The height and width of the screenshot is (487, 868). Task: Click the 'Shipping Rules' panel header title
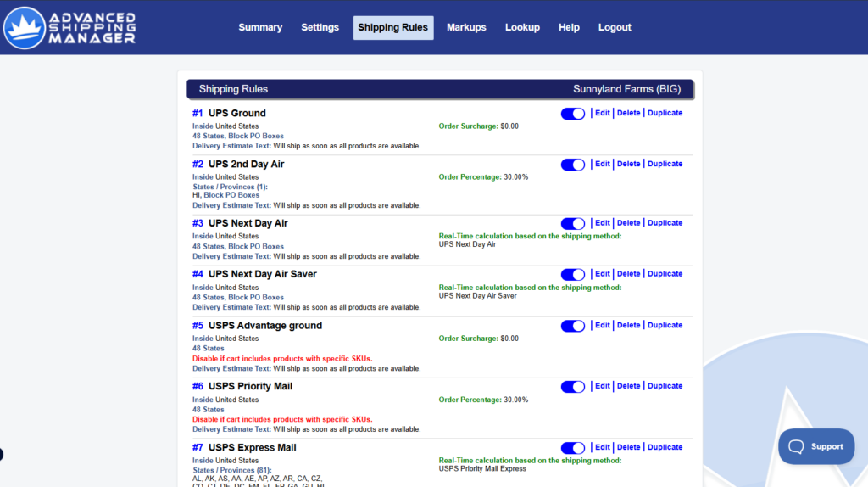tap(233, 89)
